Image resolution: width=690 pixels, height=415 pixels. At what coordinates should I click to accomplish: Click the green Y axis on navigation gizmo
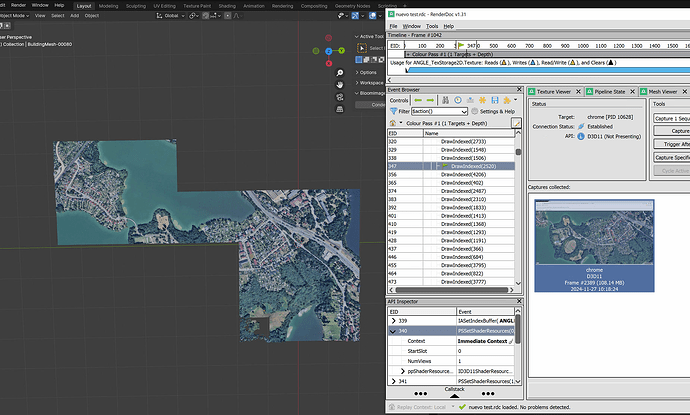click(341, 51)
